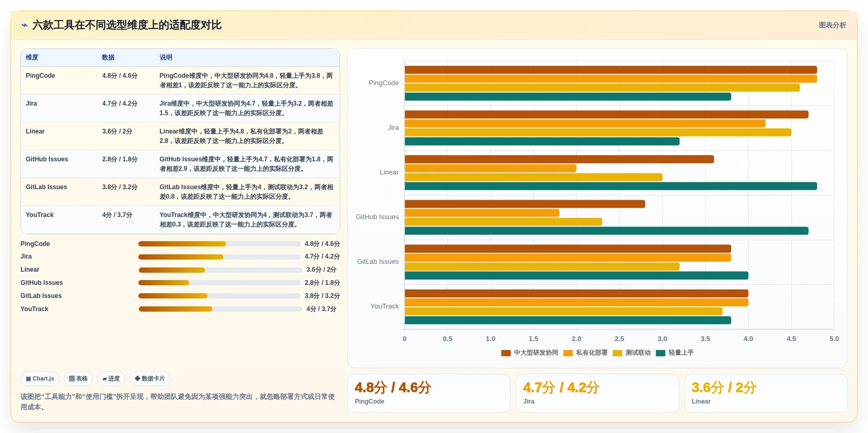Click the 4.8分 / 4.6分 table cell

tap(120, 76)
